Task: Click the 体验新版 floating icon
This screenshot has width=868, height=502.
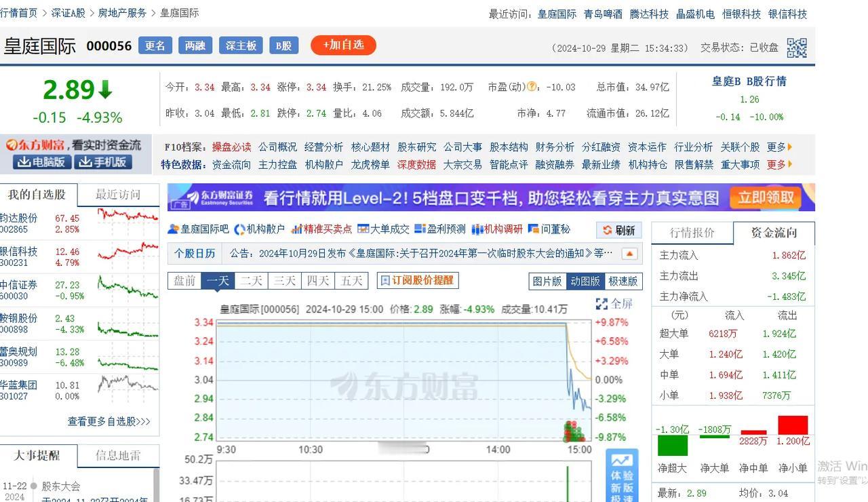Action: [622, 475]
